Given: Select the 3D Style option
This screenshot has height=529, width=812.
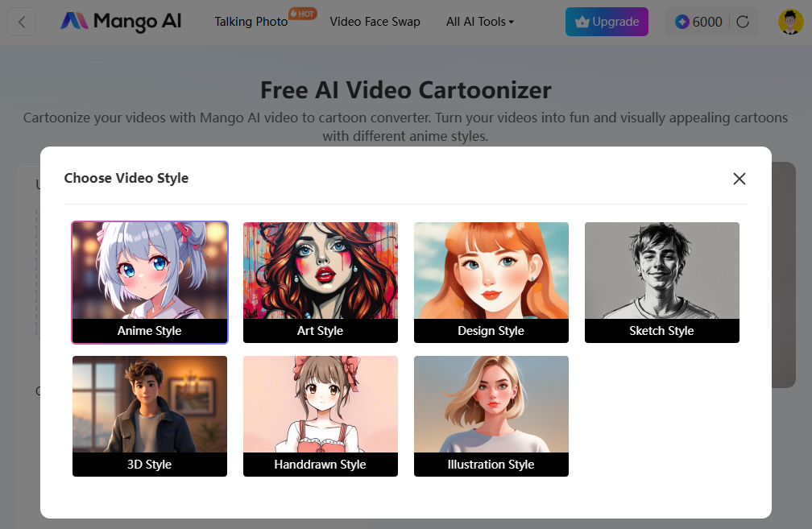Looking at the screenshot, I should point(149,416).
